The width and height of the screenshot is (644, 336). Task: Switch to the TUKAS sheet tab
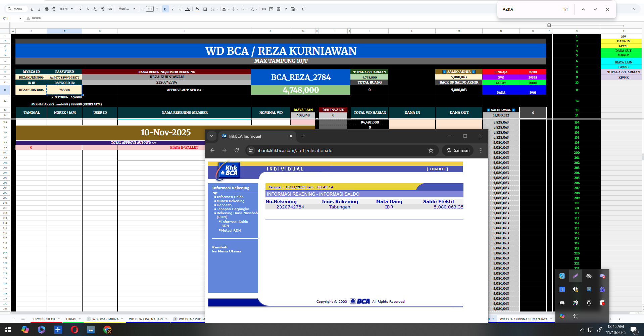(71, 319)
